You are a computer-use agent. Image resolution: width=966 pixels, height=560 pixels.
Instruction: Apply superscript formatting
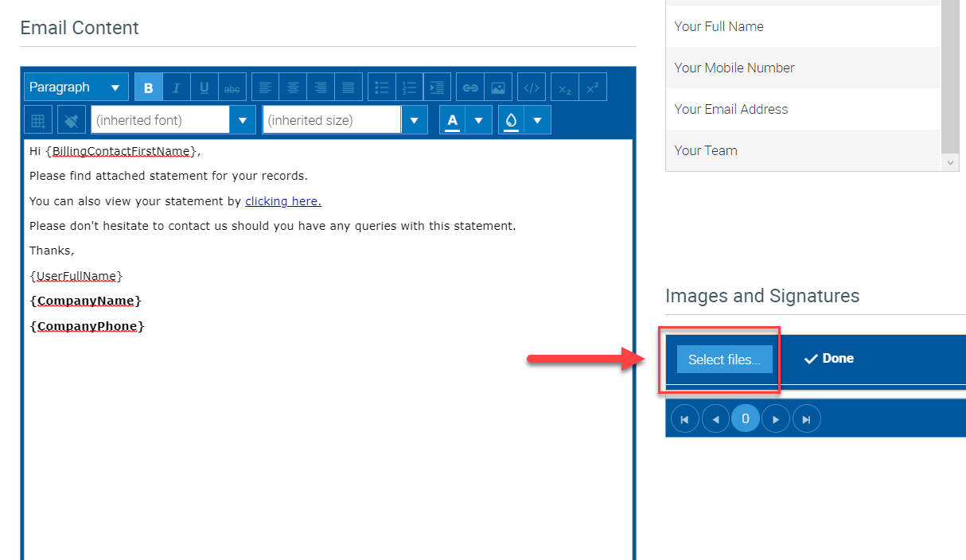[592, 87]
